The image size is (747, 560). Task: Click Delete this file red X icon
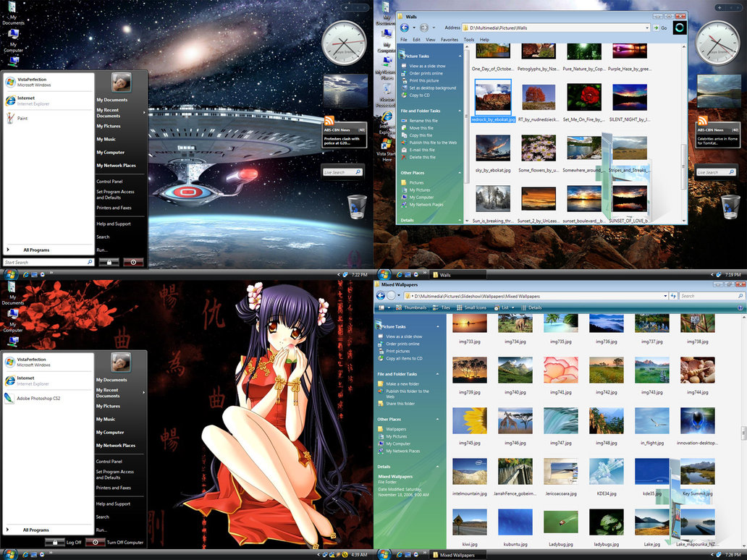(x=403, y=157)
